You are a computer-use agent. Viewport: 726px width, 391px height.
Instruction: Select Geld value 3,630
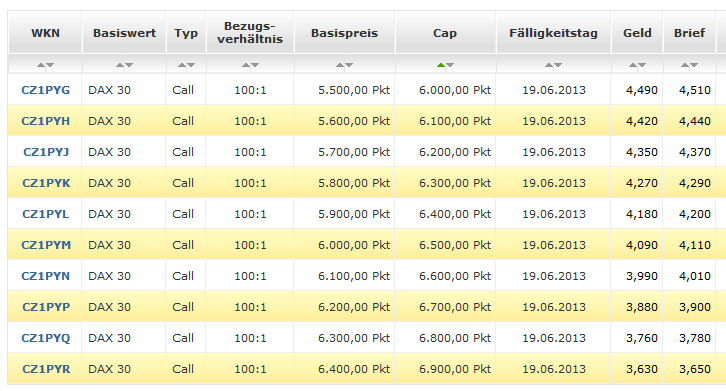642,369
